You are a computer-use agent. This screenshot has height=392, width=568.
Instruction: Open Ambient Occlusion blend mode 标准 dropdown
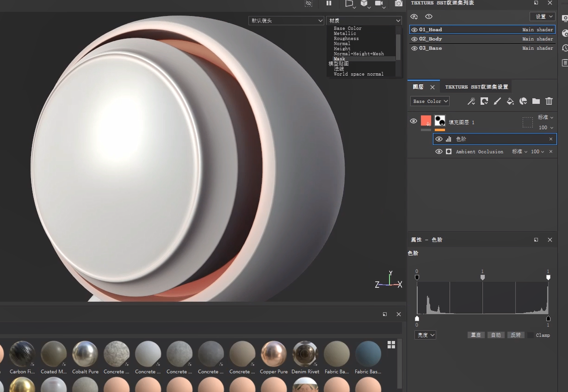(520, 152)
